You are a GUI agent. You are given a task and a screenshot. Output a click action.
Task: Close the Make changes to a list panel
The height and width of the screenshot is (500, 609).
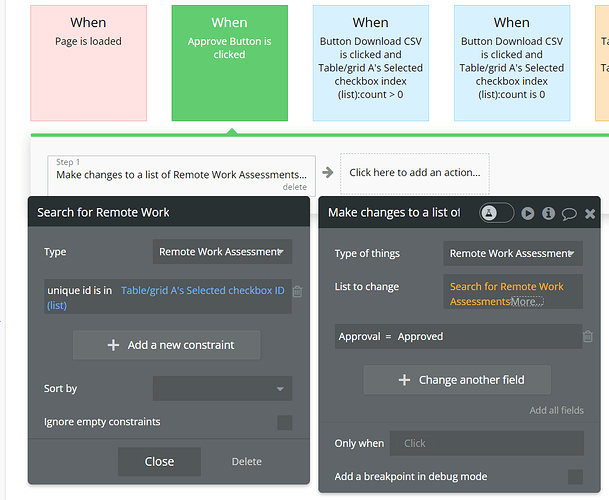pyautogui.click(x=590, y=213)
